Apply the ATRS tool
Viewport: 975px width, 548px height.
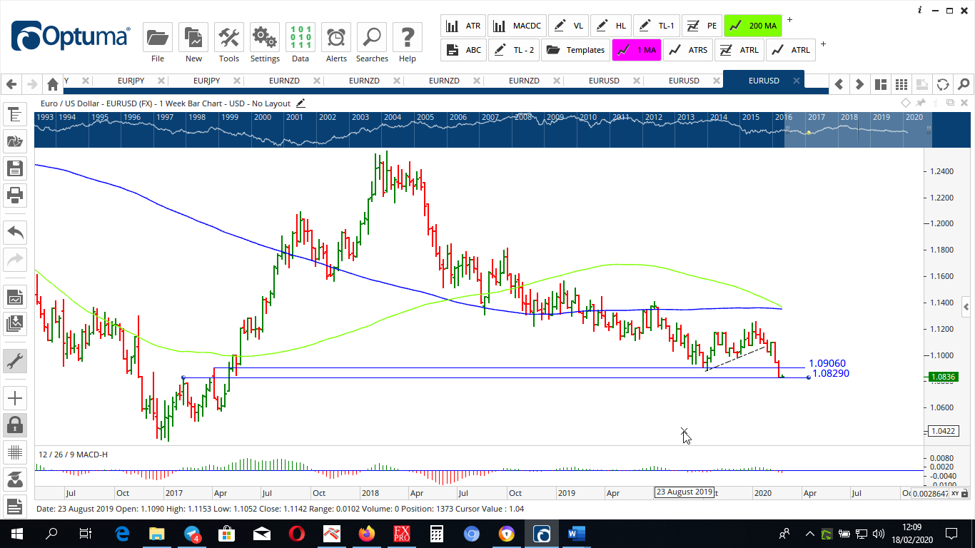tap(688, 50)
